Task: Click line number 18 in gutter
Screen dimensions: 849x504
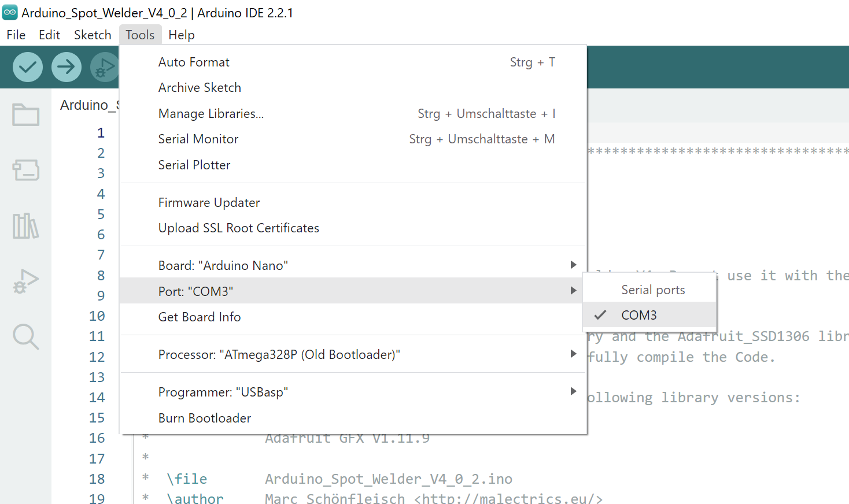Action: coord(97,479)
